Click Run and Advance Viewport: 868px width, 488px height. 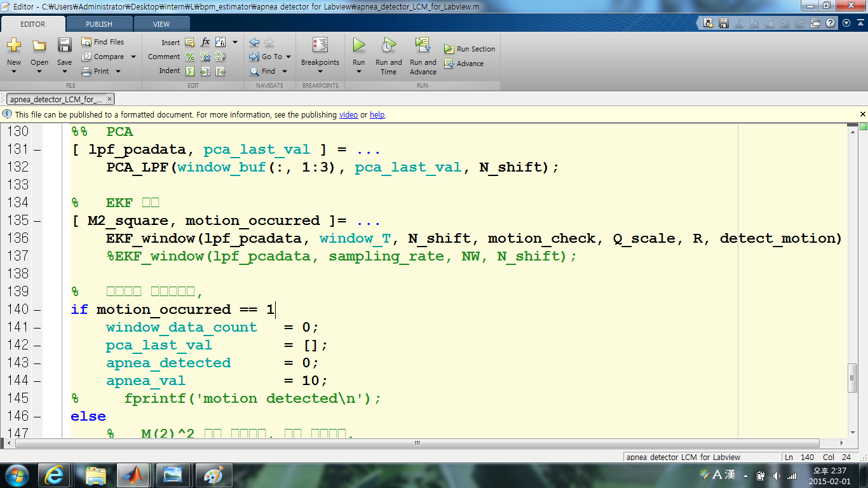423,56
